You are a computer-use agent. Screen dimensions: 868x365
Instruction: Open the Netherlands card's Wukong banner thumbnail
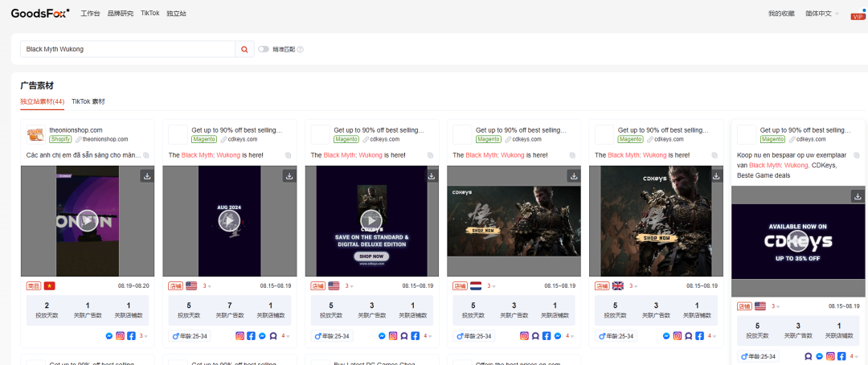(514, 220)
